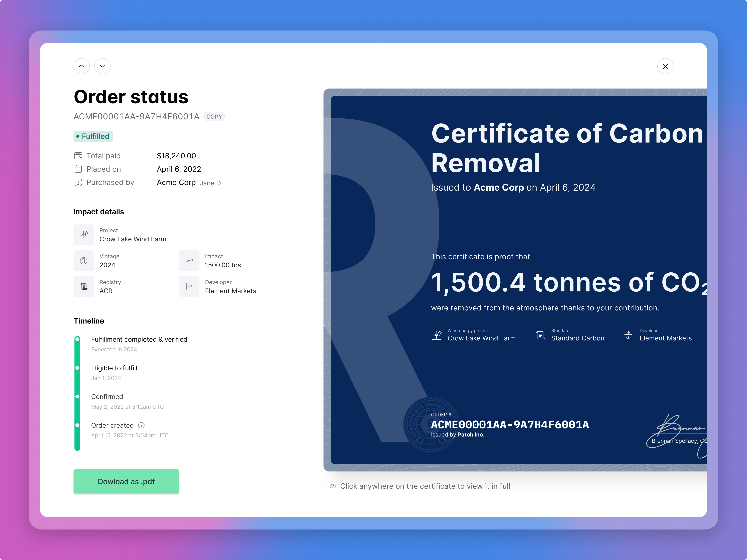Click 'April 15, 2022 at 3:04pm UTC' timestamp

[x=130, y=436]
